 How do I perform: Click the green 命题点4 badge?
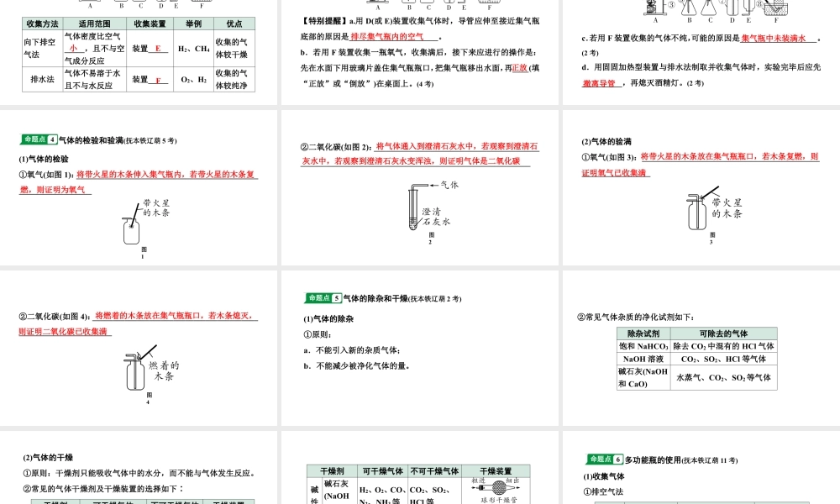38,139
